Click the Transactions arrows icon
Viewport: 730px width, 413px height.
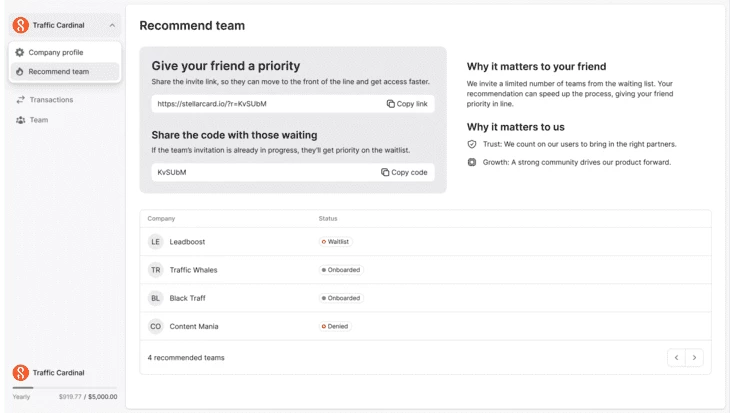tap(20, 100)
